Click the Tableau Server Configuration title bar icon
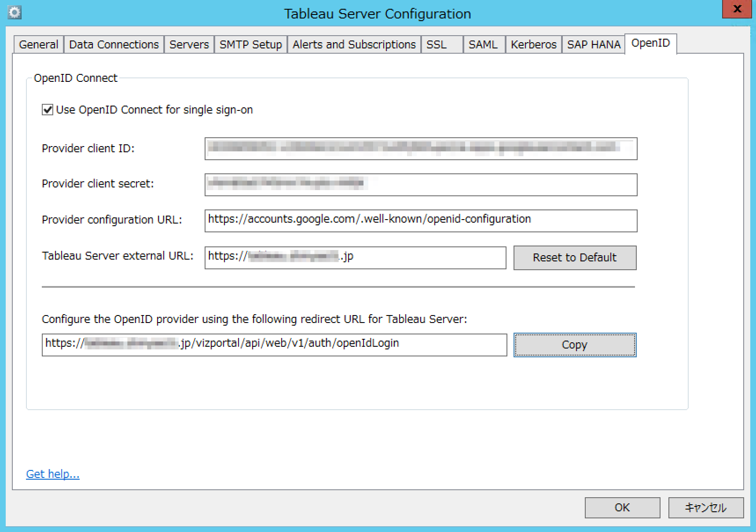 coord(15,12)
